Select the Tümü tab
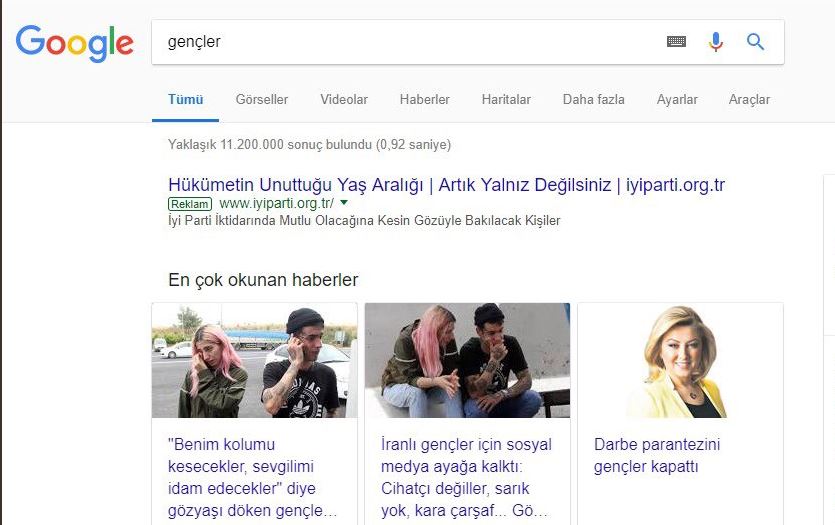The image size is (835, 525). point(185,100)
